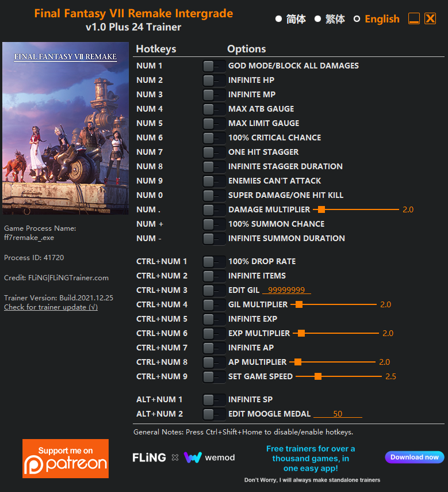Click the Options column header
Viewport: 448px width, 492px height.
(246, 49)
